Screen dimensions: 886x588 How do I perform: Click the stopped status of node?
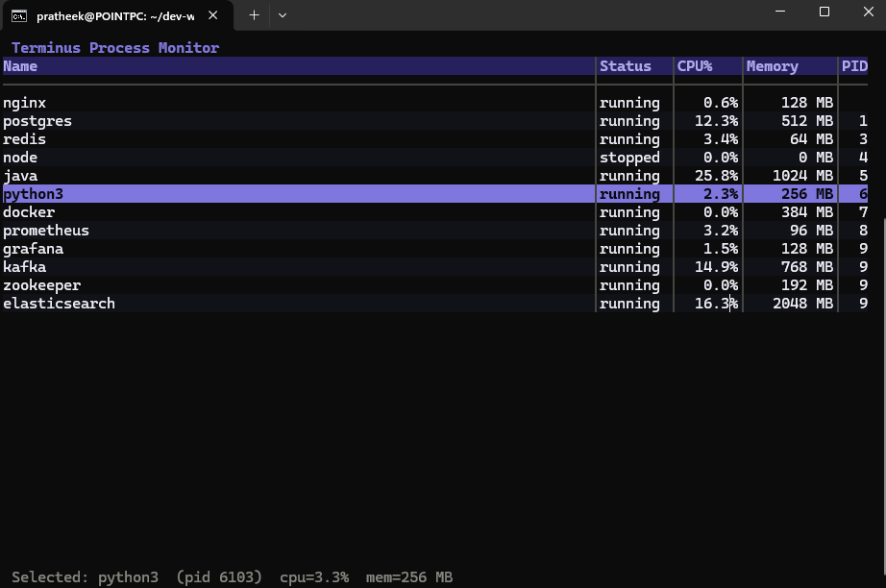tap(629, 158)
